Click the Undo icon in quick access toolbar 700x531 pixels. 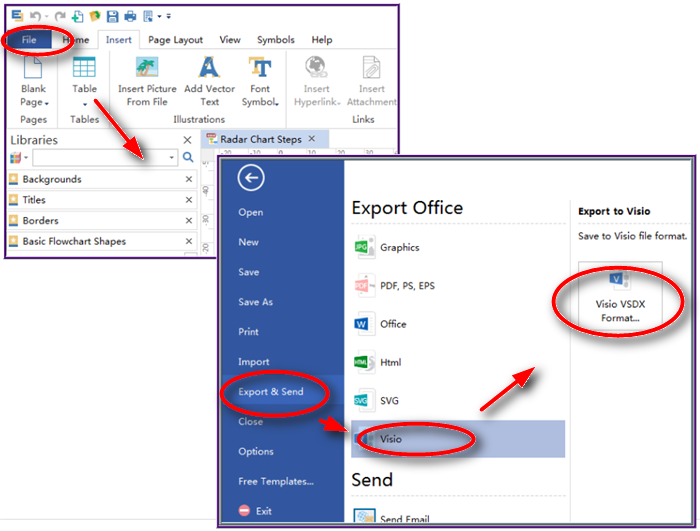pos(35,17)
